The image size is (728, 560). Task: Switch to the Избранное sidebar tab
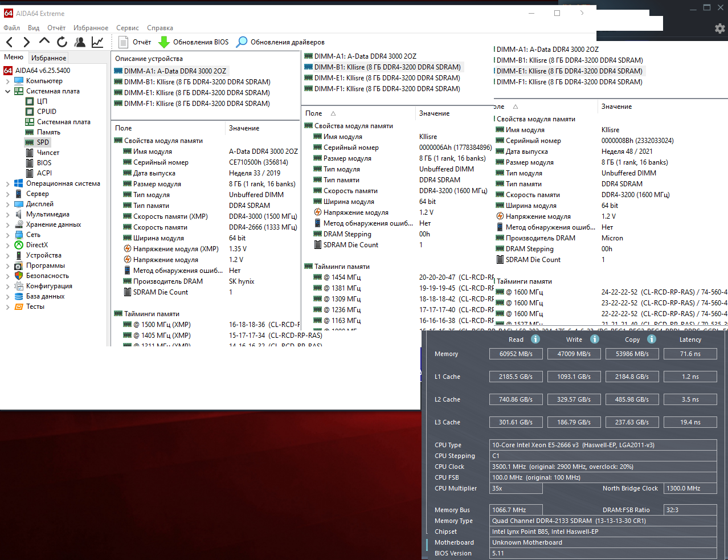point(49,58)
